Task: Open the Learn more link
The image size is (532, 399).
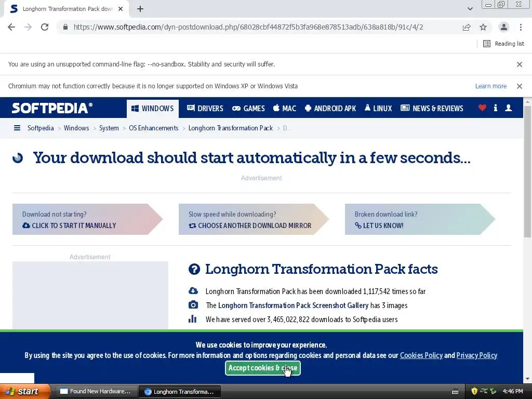Action: (x=490, y=86)
